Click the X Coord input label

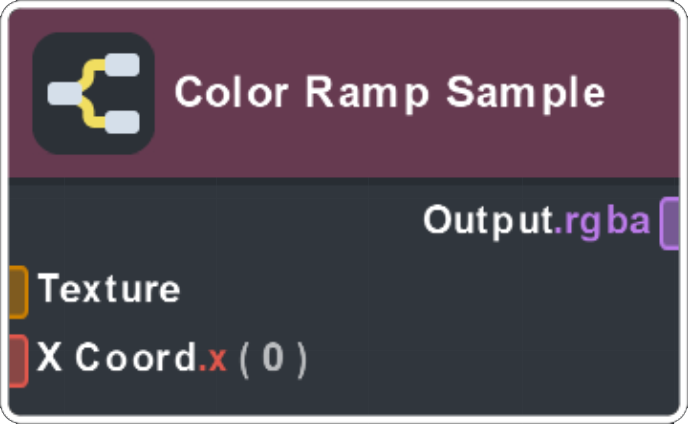tap(115, 358)
